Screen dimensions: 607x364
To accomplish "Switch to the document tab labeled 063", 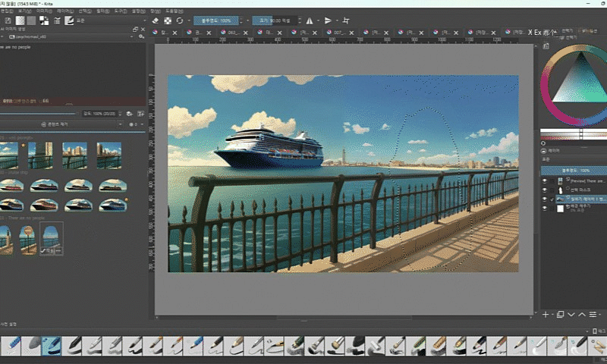I will coord(234,33).
